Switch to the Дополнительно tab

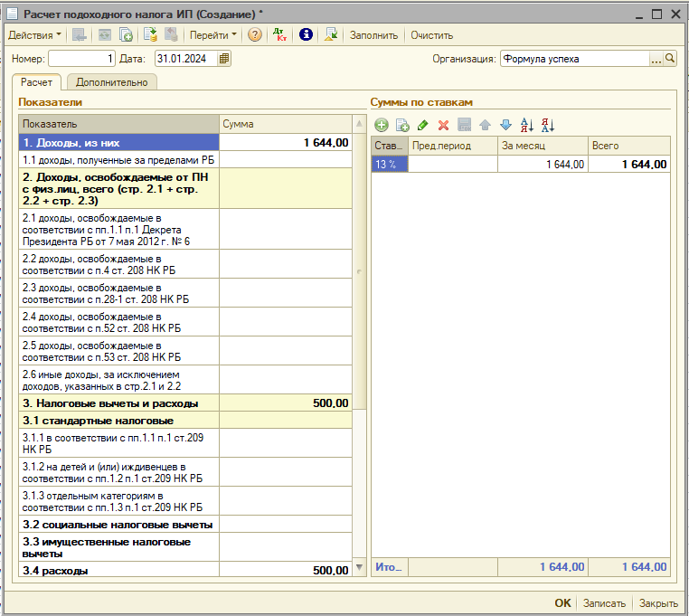pos(112,82)
